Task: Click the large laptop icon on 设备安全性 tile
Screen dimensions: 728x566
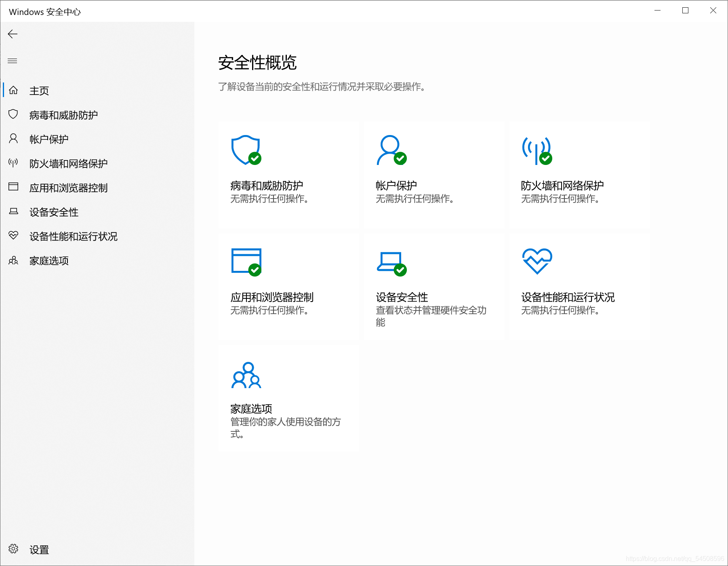Action: (x=391, y=264)
